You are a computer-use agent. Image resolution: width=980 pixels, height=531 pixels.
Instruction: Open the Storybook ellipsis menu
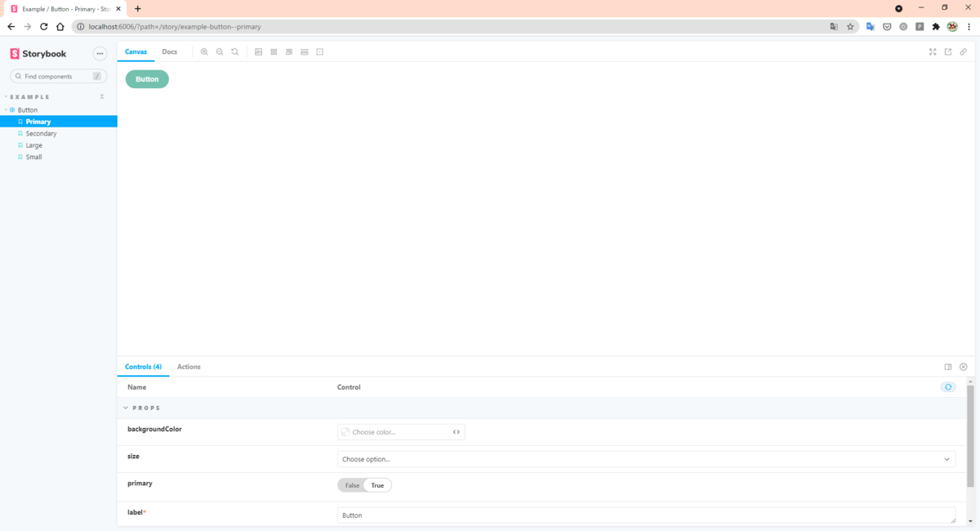coord(100,54)
